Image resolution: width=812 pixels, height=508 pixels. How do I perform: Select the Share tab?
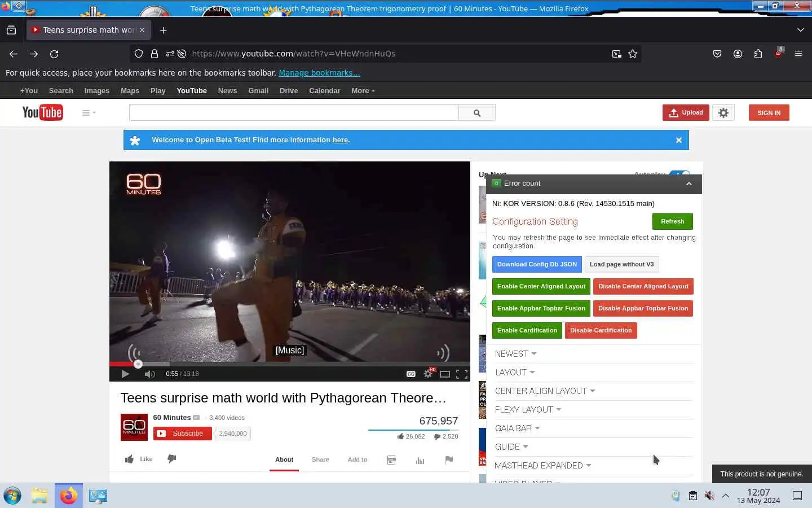(x=320, y=459)
